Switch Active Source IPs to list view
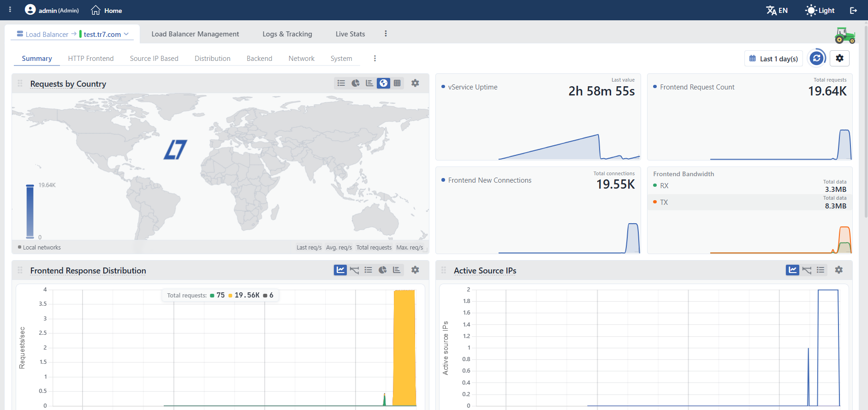The image size is (868, 410). click(820, 270)
